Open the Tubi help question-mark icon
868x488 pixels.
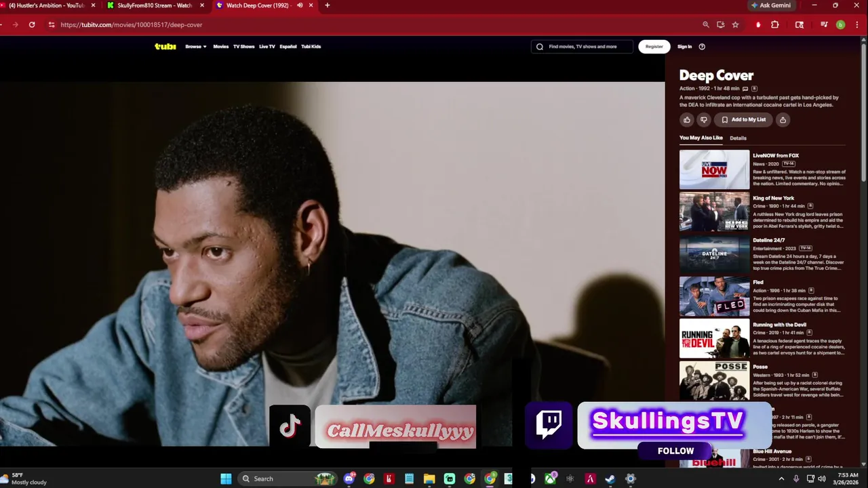pyautogui.click(x=702, y=47)
